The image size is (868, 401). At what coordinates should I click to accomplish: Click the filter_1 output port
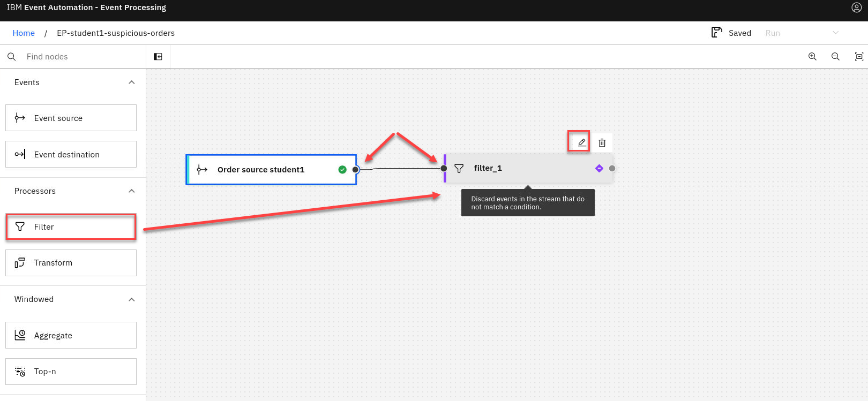612,168
